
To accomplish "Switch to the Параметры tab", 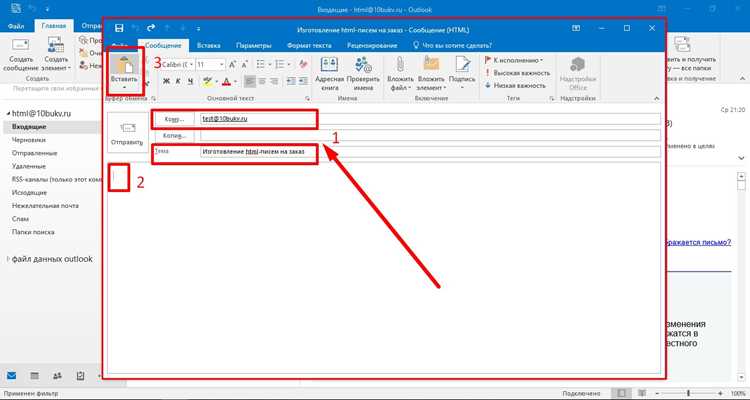I will [254, 45].
